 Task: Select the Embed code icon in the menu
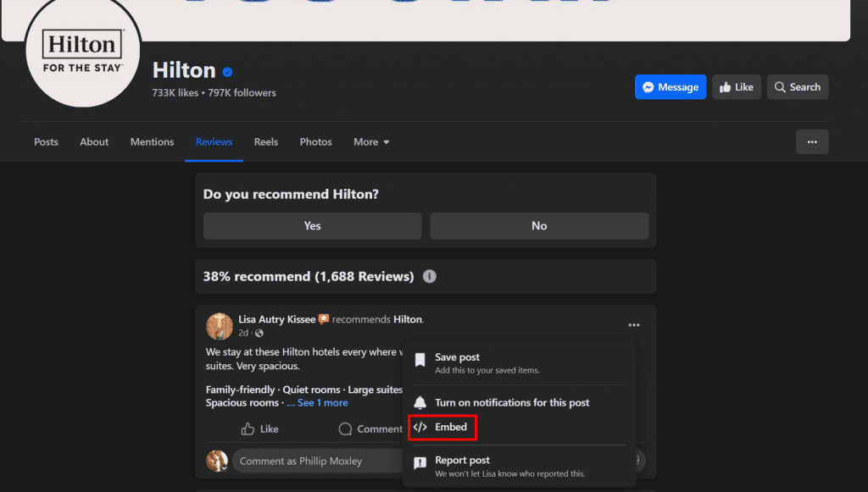coord(422,428)
